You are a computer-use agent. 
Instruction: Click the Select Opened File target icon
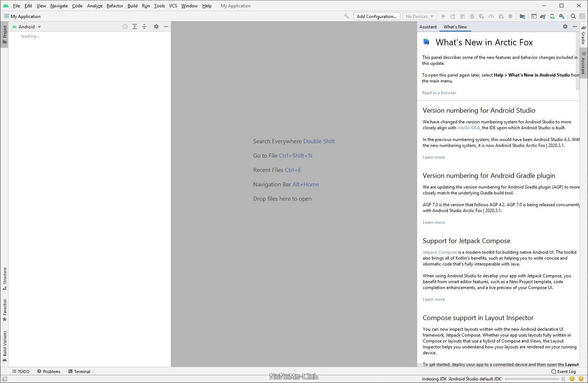[125, 27]
